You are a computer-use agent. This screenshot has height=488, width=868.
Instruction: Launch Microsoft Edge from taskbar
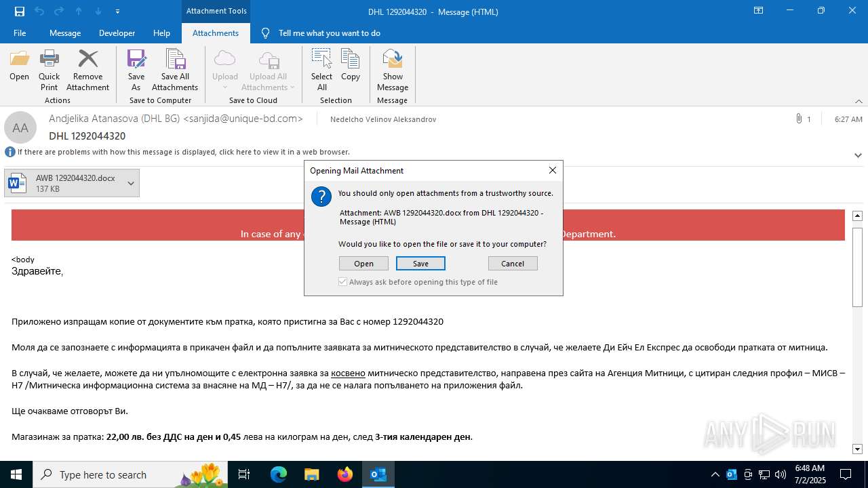(279, 474)
